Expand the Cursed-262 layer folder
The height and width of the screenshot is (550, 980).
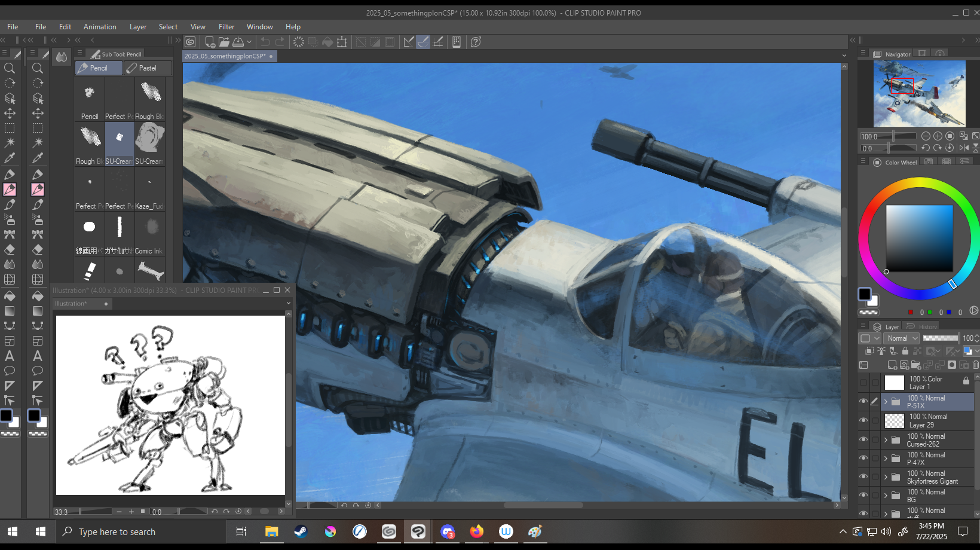coord(886,440)
